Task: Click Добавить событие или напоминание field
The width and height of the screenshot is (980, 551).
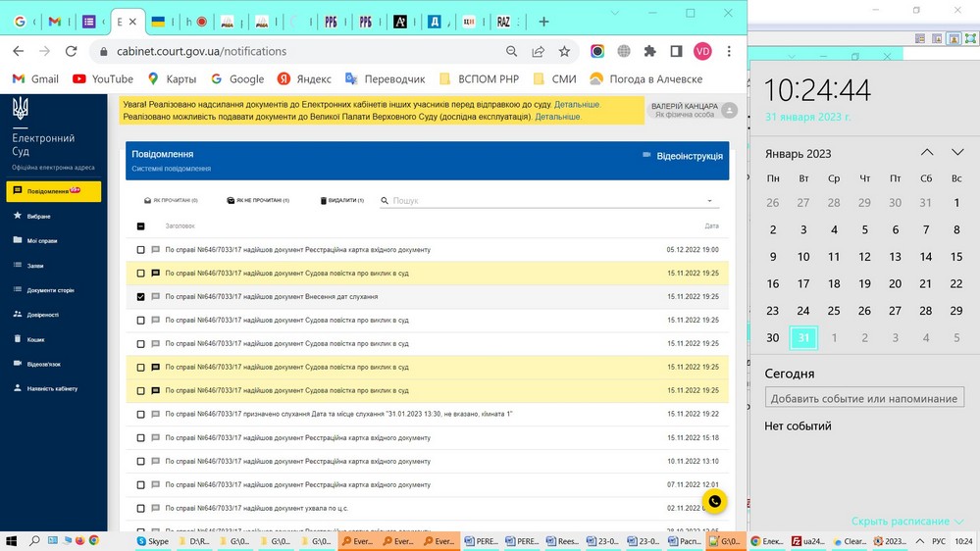Action: 864,398
